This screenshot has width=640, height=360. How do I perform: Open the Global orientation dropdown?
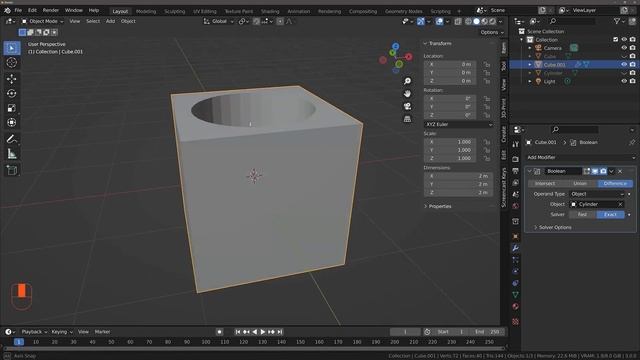coord(218,21)
